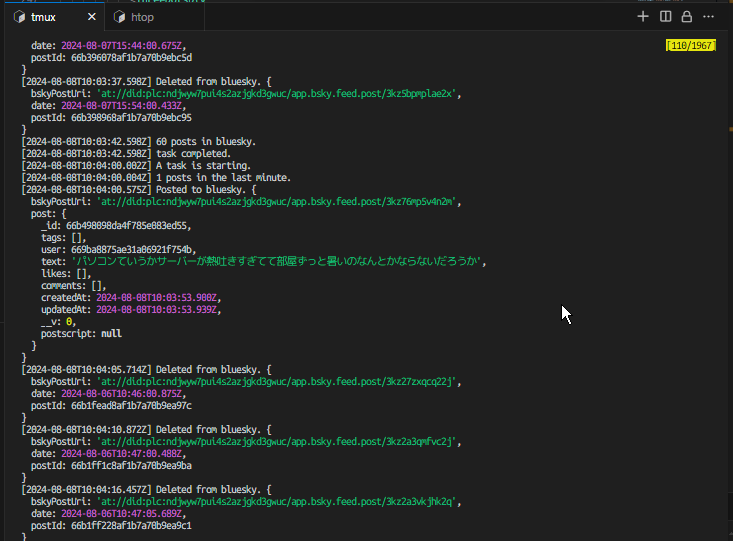The height and width of the screenshot is (541, 733).
Task: Click the createdAt timestamp value
Action: (157, 298)
